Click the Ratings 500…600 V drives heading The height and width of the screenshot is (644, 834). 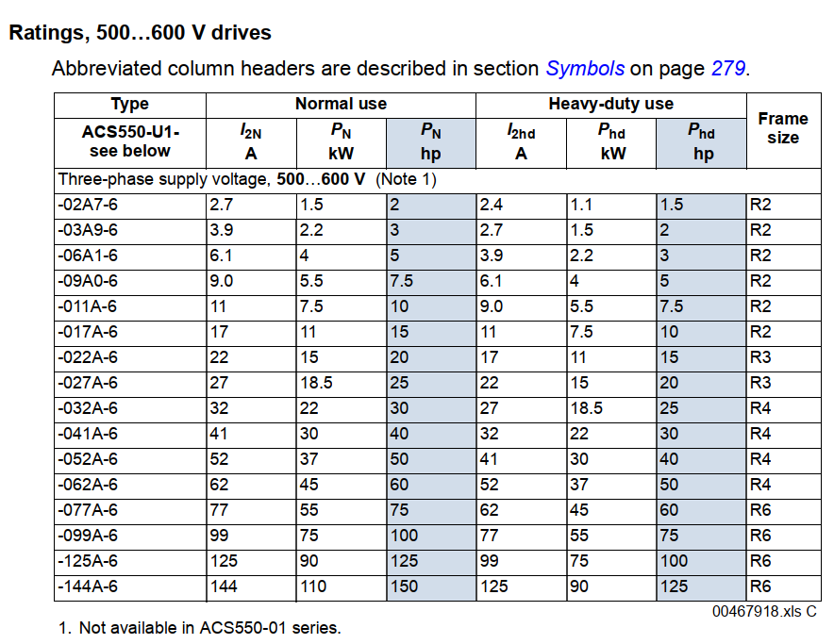click(140, 33)
